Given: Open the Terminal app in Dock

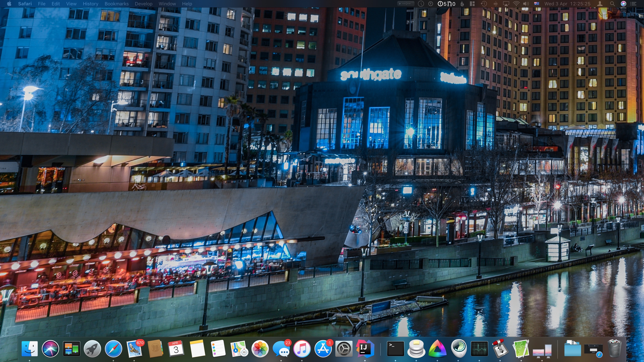Looking at the screenshot, I should tap(395, 349).
